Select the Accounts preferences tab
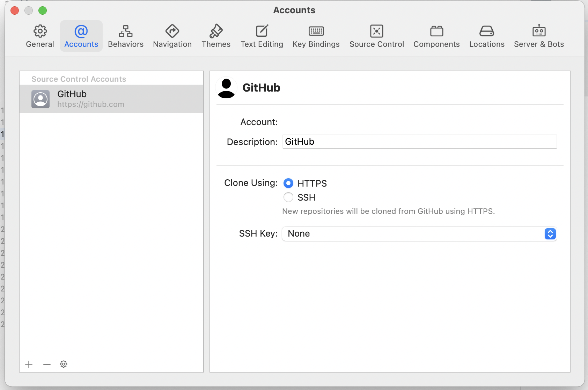 (x=81, y=36)
